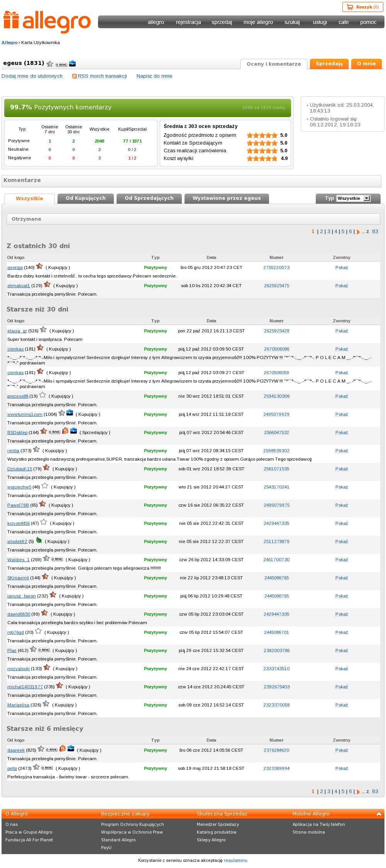Viewport: 386px width, 868px height.
Task: Click the 'o mnie' badge next to BSDsklep
Action: coord(54,432)
